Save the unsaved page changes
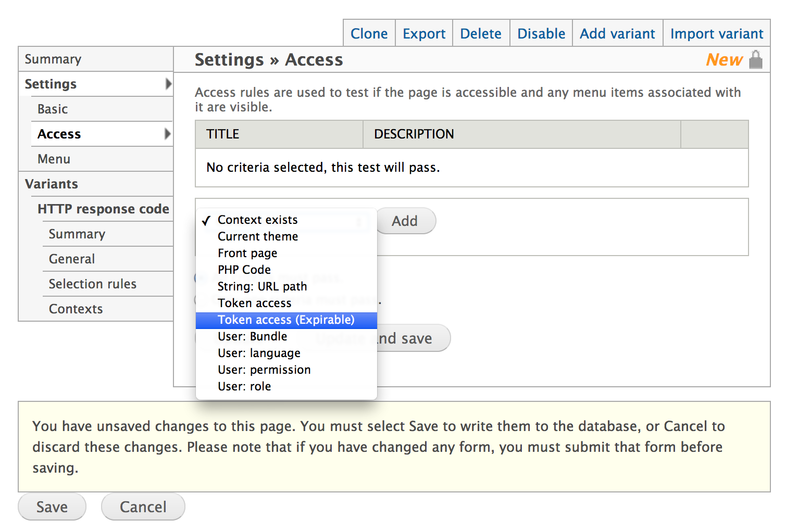The height and width of the screenshot is (532, 798). pyautogui.click(x=52, y=506)
